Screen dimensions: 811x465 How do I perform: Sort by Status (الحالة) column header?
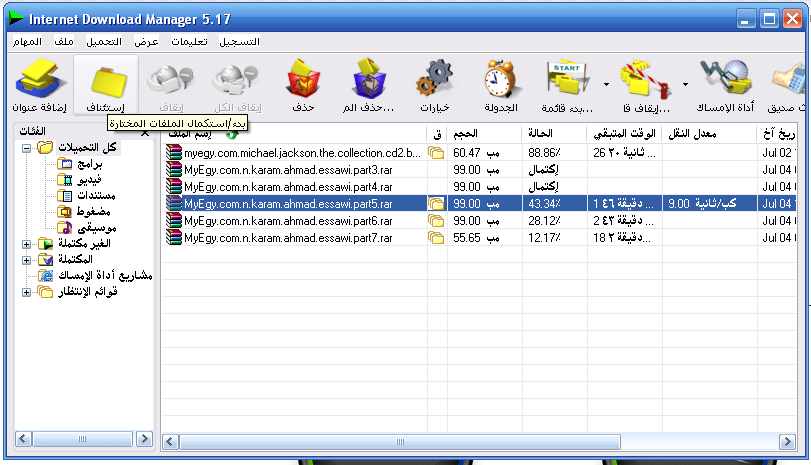click(x=554, y=134)
